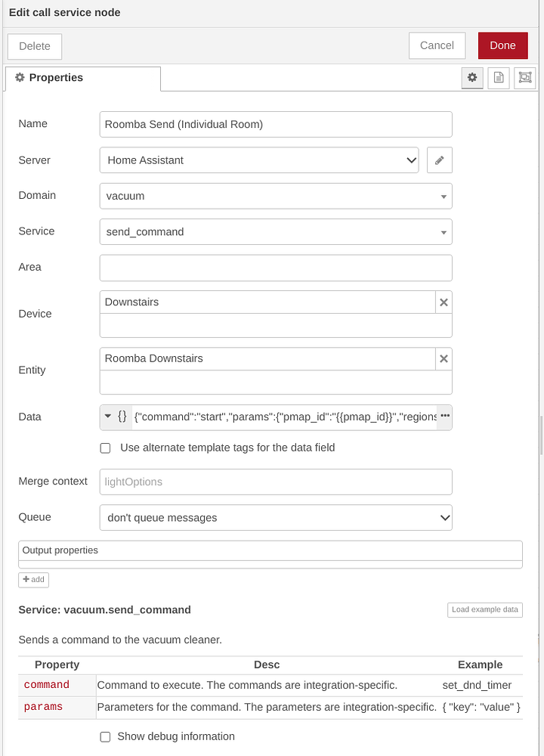Expand the Data field type selector caret
The width and height of the screenshot is (544, 756).
point(107,417)
